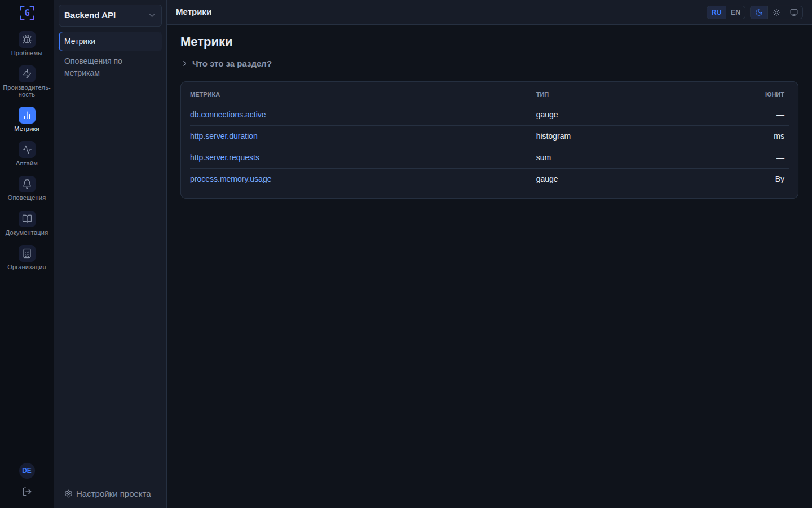
Task: Open db.connections.active metric
Action: tap(228, 115)
